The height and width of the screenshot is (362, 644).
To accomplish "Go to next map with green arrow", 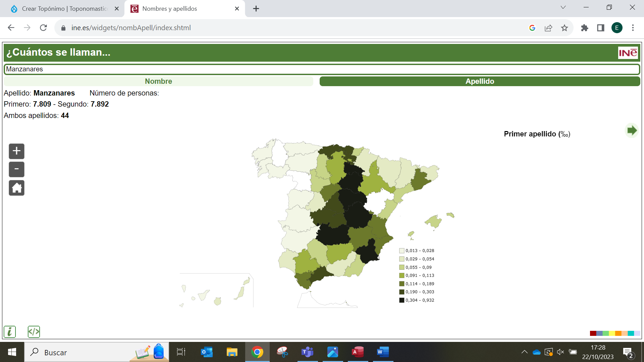I will tap(632, 130).
